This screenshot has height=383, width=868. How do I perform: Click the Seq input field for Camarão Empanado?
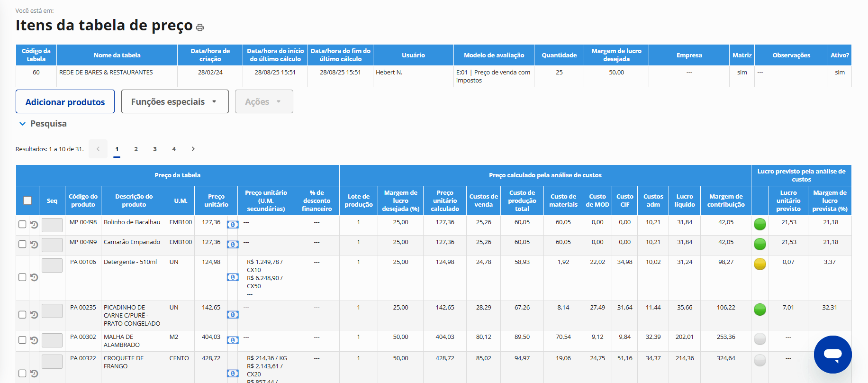point(52,245)
